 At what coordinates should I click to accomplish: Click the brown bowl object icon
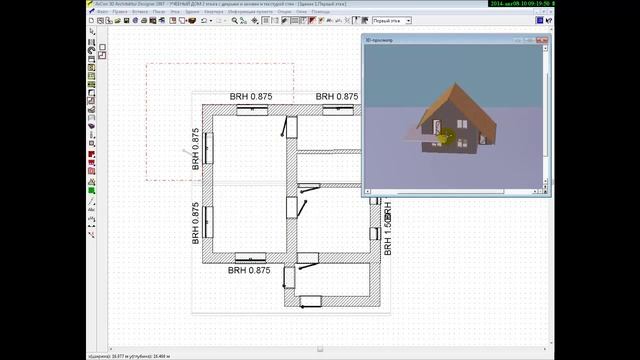[192, 20]
